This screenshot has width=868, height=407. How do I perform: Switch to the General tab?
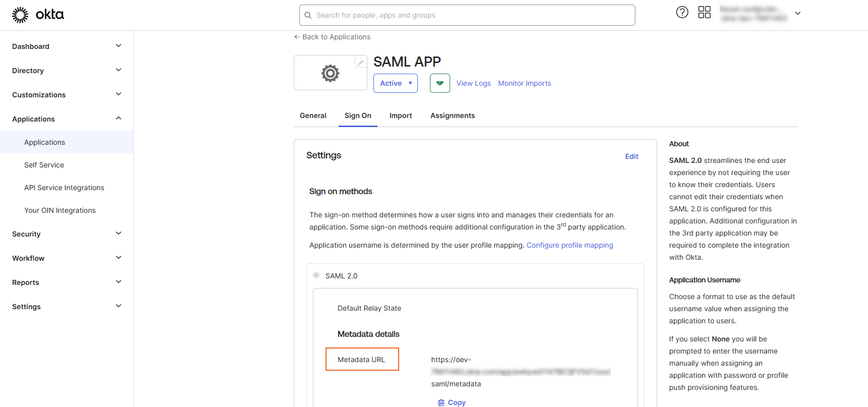tap(313, 115)
